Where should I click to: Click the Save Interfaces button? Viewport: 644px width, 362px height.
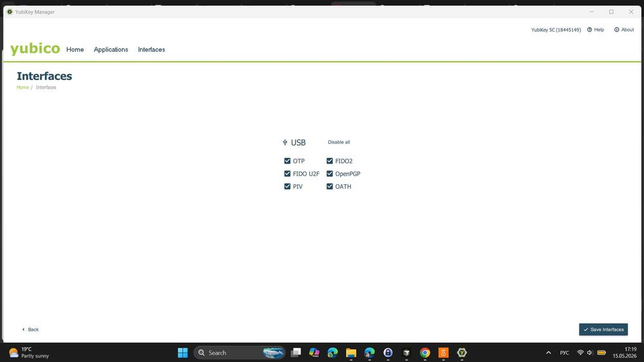(x=603, y=329)
